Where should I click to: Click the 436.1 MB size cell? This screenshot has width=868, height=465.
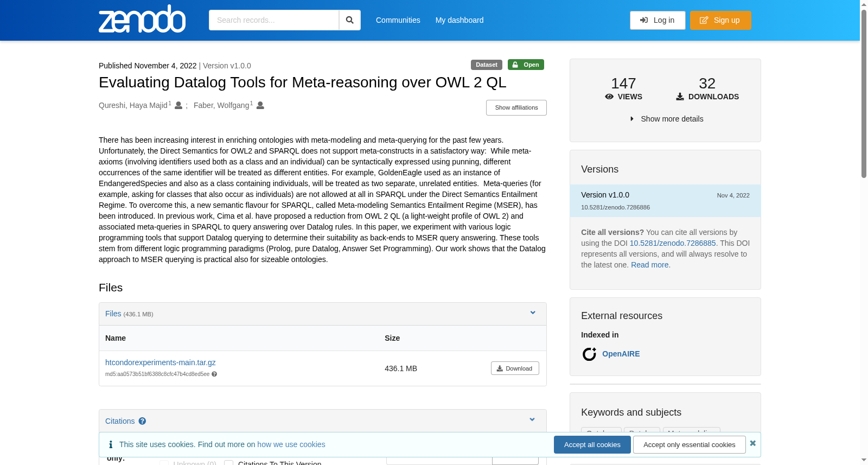(401, 368)
